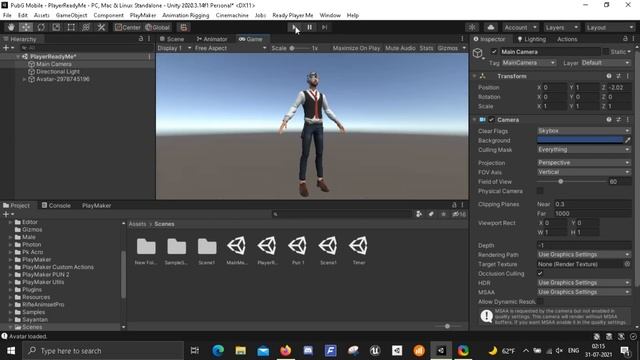Enable Physical Camera checkbox
The width and height of the screenshot is (640, 360).
click(540, 191)
